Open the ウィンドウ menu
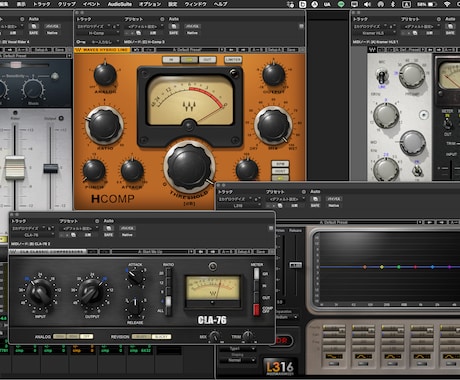This screenshot has height=380, width=460. [x=196, y=4]
